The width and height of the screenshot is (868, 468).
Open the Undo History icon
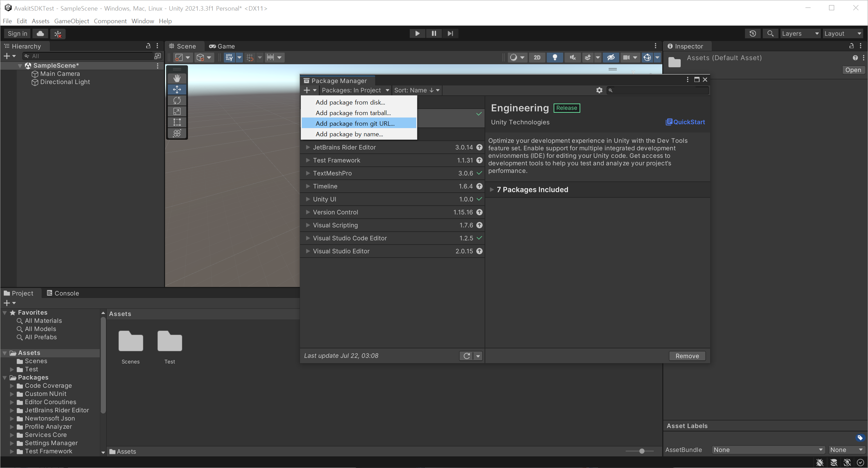[x=753, y=33]
